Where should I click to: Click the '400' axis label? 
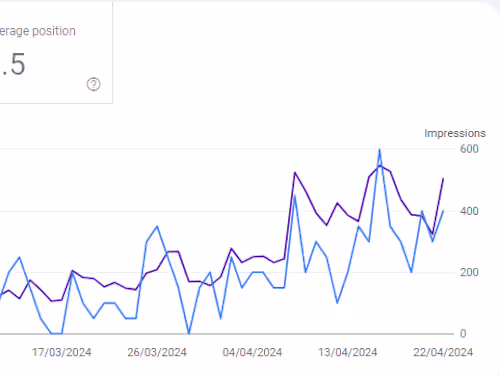469,211
